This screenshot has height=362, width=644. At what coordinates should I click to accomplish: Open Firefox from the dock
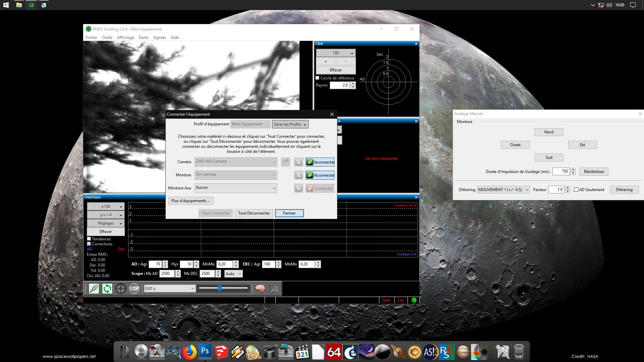coord(189,352)
